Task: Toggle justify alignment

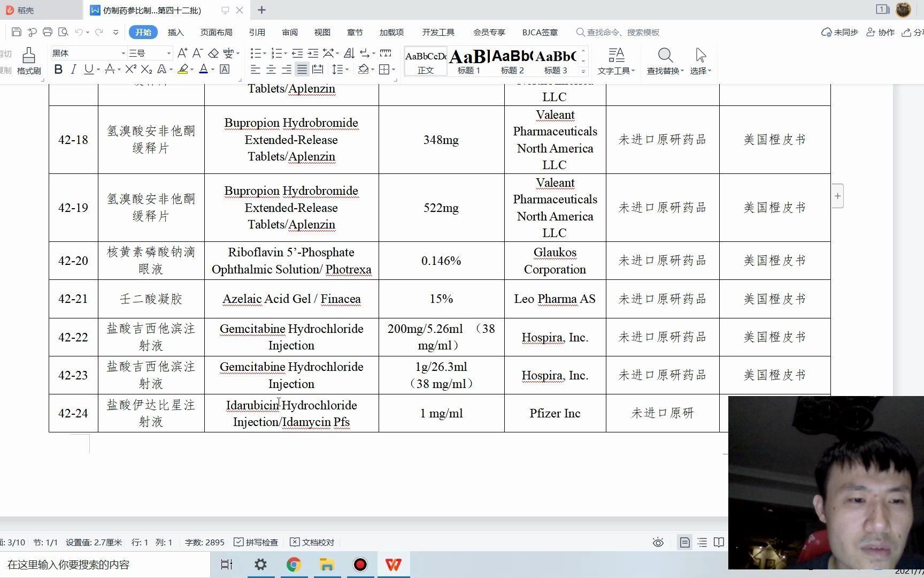Action: tap(302, 69)
